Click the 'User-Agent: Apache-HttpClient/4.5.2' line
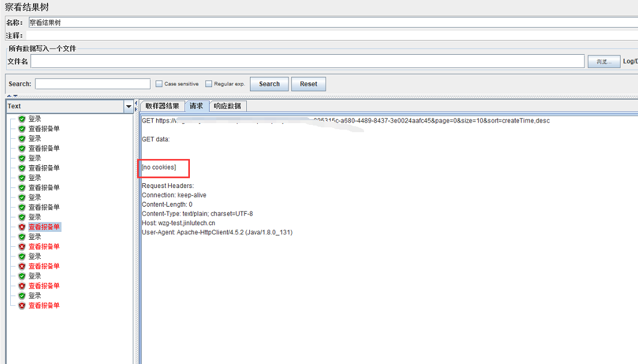The image size is (638, 364). pyautogui.click(x=217, y=232)
